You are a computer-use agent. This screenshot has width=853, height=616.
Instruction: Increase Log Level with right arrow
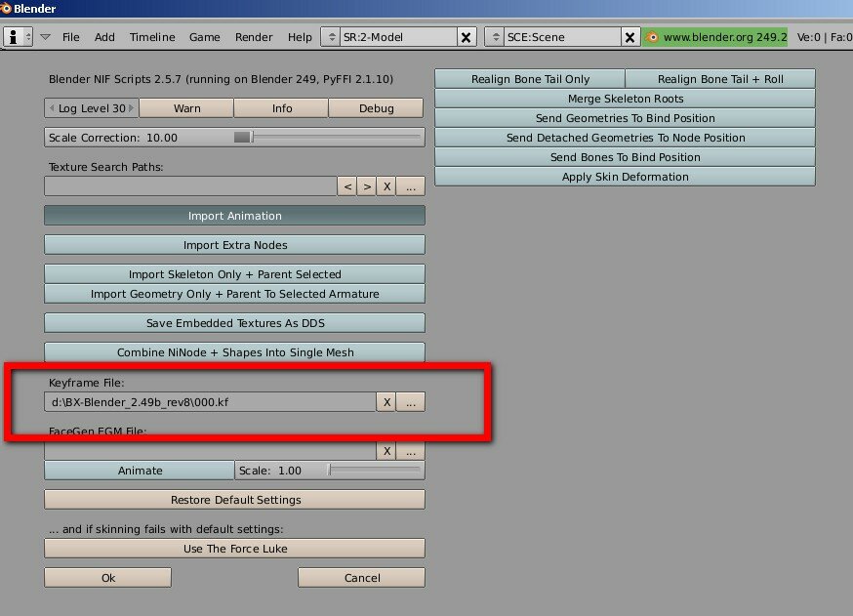pos(131,108)
